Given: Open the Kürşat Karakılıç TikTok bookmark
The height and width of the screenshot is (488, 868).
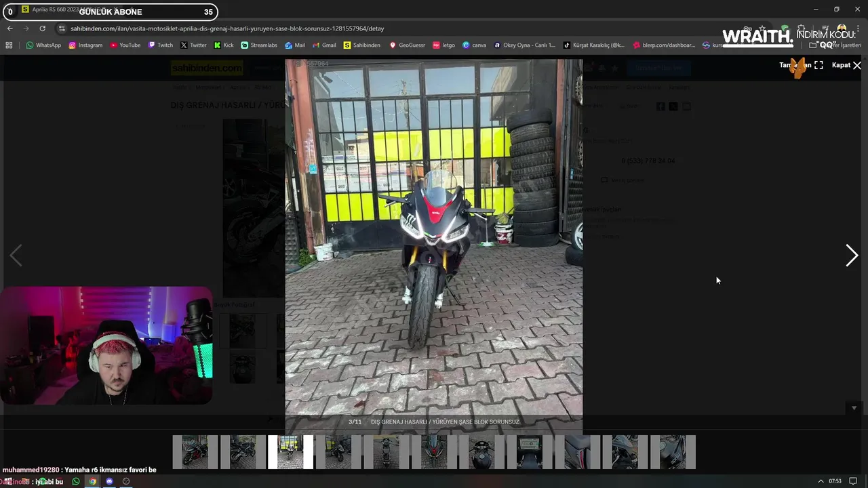Looking at the screenshot, I should (594, 45).
